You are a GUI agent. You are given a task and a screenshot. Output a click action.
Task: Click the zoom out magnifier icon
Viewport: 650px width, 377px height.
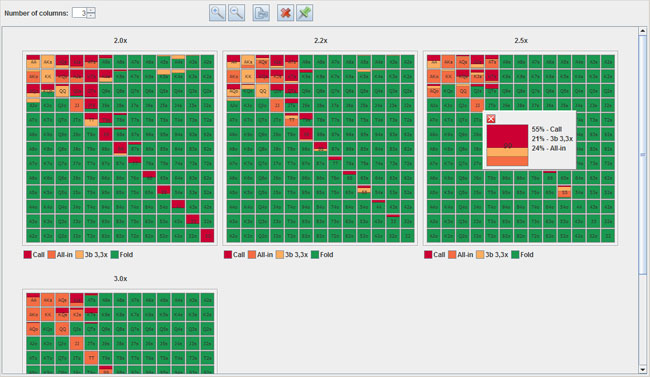tap(236, 13)
